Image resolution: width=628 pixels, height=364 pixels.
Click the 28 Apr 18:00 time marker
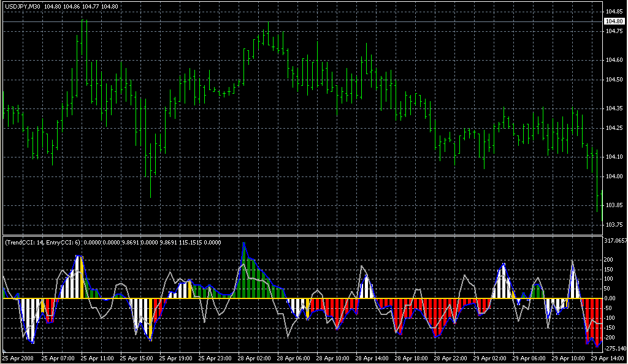[410, 358]
